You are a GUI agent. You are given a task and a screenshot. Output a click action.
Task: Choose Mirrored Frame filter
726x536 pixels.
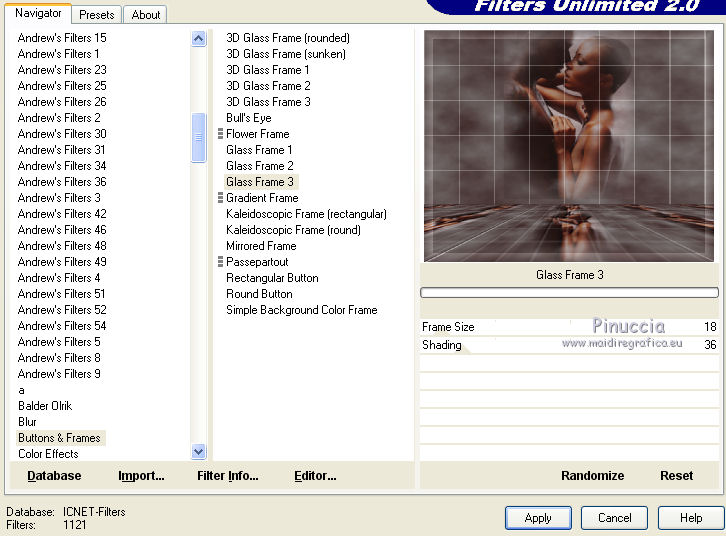[x=261, y=245]
